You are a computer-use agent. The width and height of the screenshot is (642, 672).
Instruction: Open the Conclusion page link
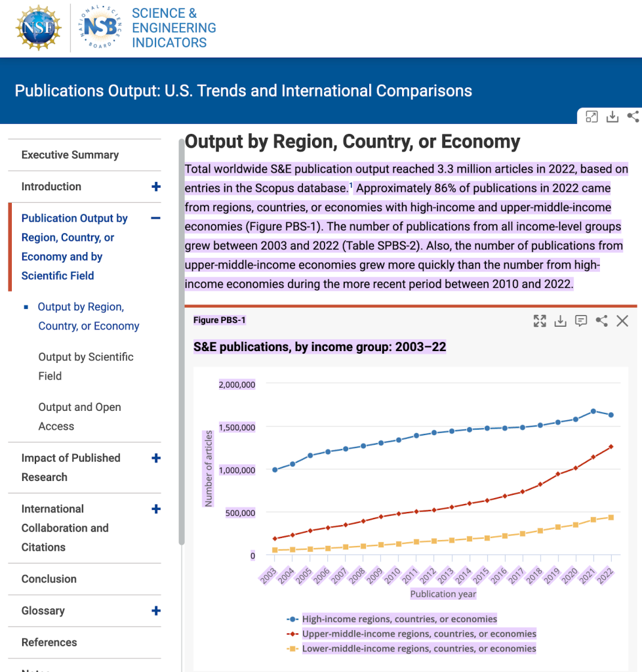[49, 579]
